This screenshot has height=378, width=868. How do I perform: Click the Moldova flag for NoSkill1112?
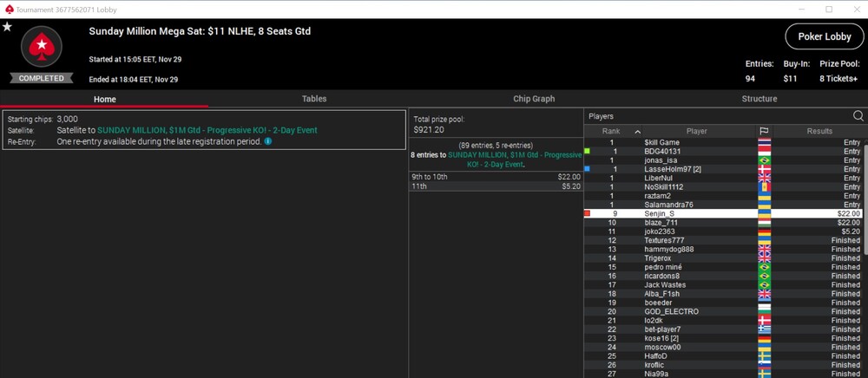[764, 186]
